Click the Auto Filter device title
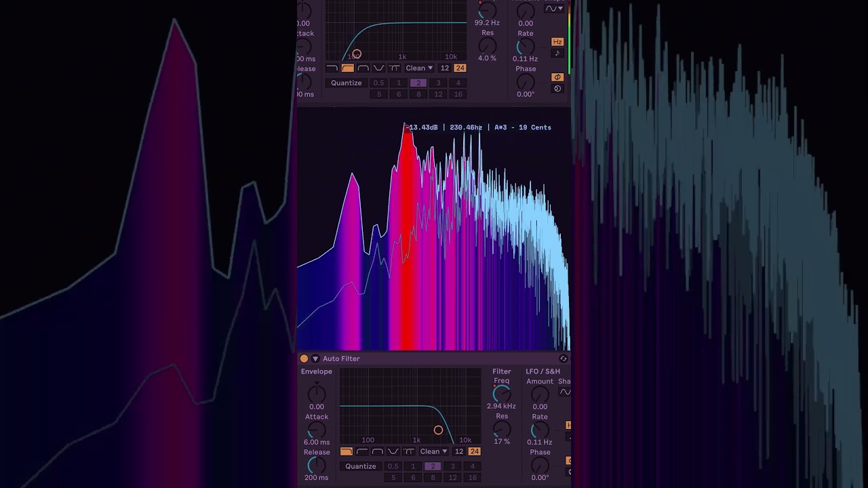868x488 pixels. point(341,359)
